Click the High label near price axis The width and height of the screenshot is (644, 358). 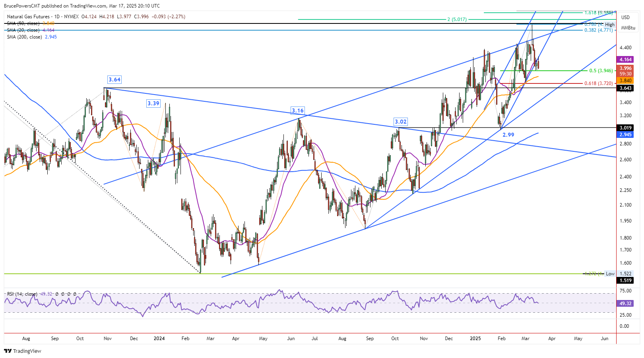(x=610, y=25)
